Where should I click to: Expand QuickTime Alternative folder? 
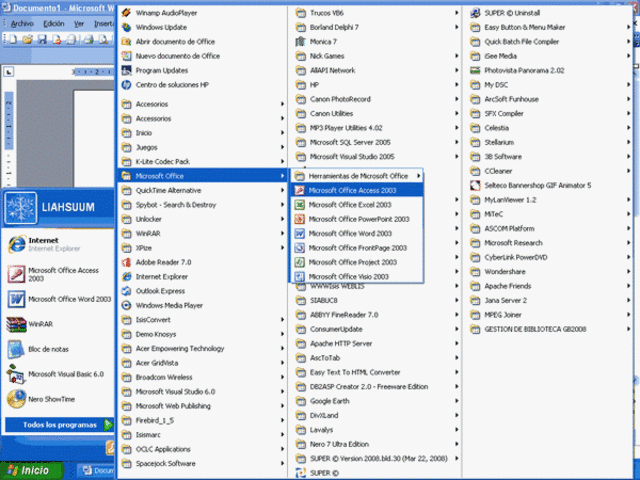pyautogui.click(x=202, y=190)
